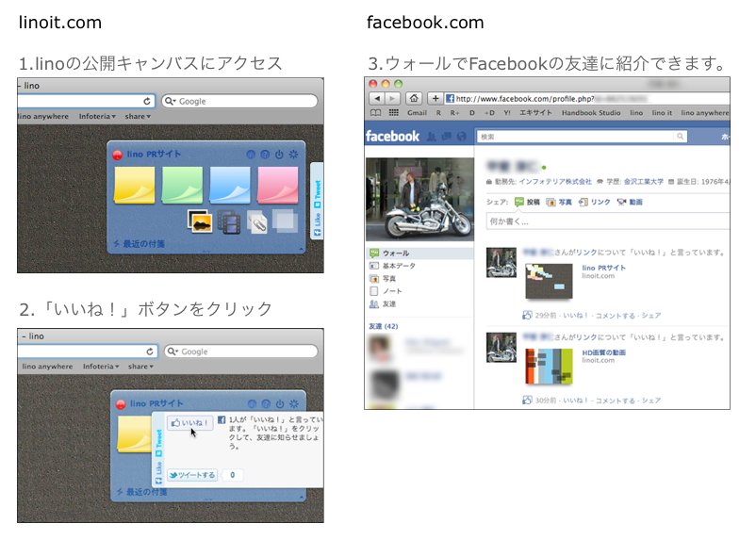The height and width of the screenshot is (540, 756).
Task: Open the friend requests icon in Facebook header
Action: click(432, 137)
